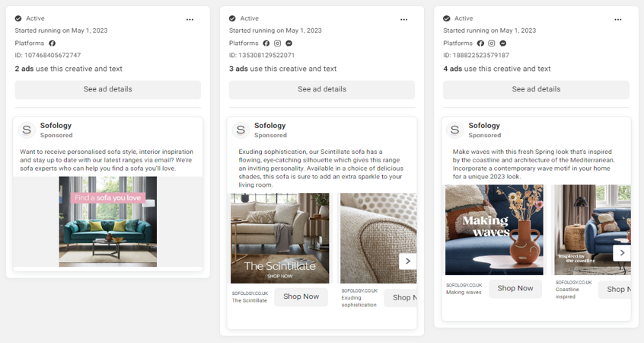Click '4 ads use this creative and text'
This screenshot has height=343, width=644.
(497, 69)
